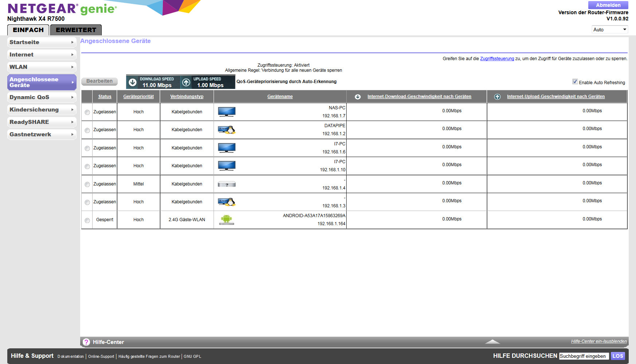The height and width of the screenshot is (364, 636).
Task: Click the Abmelden logout button
Action: pyautogui.click(x=608, y=5)
